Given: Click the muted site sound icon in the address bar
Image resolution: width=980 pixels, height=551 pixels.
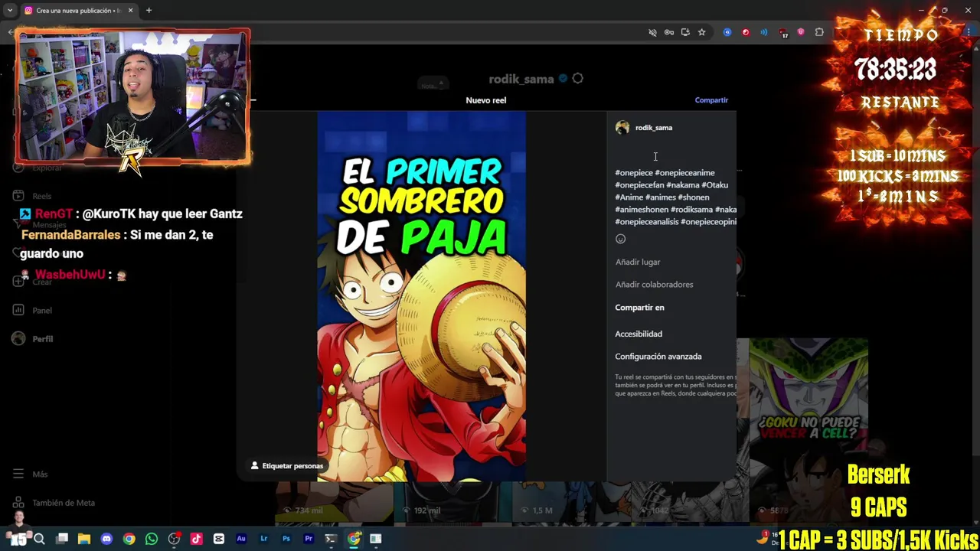Looking at the screenshot, I should click(652, 32).
